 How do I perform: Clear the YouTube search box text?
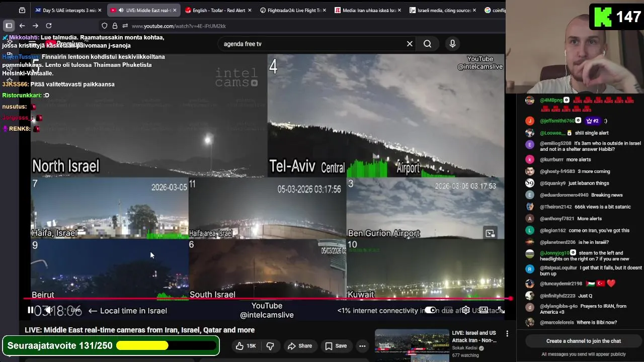point(410,44)
